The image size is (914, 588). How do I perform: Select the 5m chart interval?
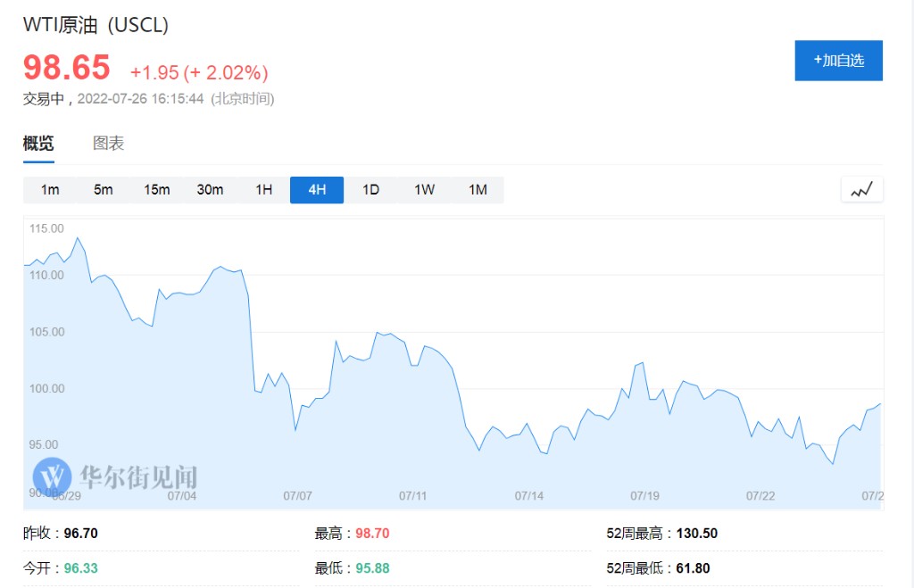[104, 189]
